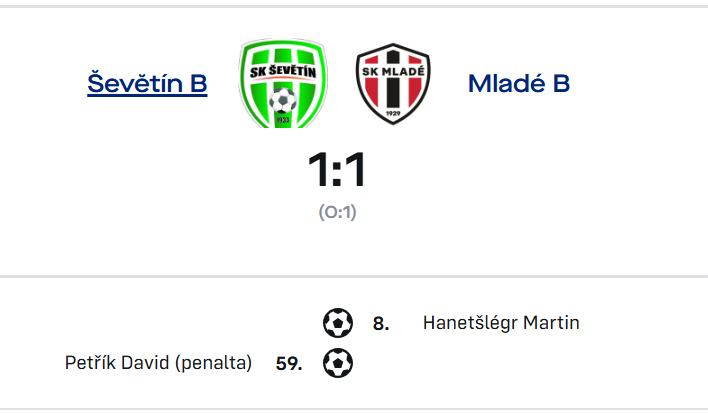
Task: Click the green SK Ševětín club crest
Action: tap(283, 83)
